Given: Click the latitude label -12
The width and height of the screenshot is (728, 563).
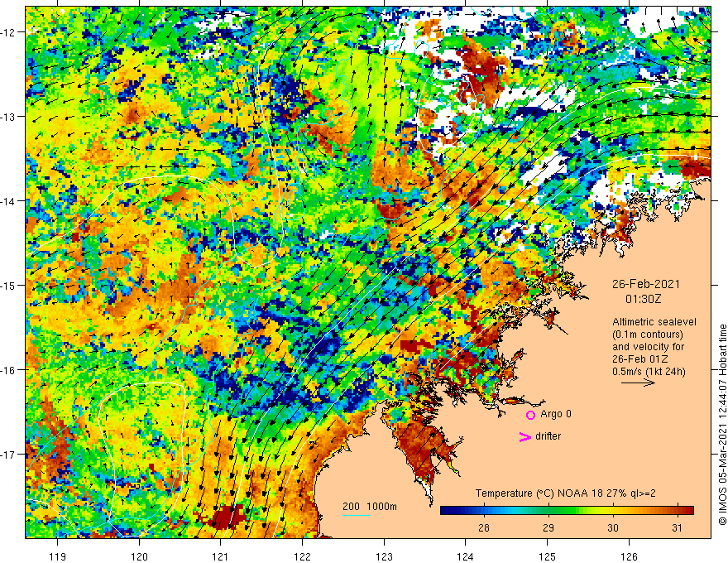Looking at the screenshot, I should point(7,32).
